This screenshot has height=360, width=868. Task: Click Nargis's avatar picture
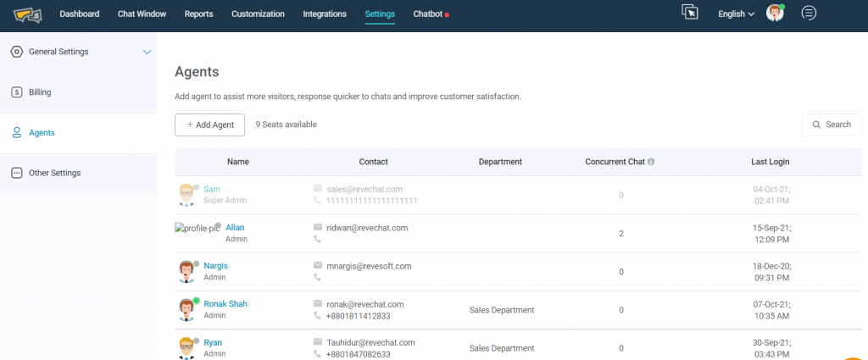tap(186, 271)
